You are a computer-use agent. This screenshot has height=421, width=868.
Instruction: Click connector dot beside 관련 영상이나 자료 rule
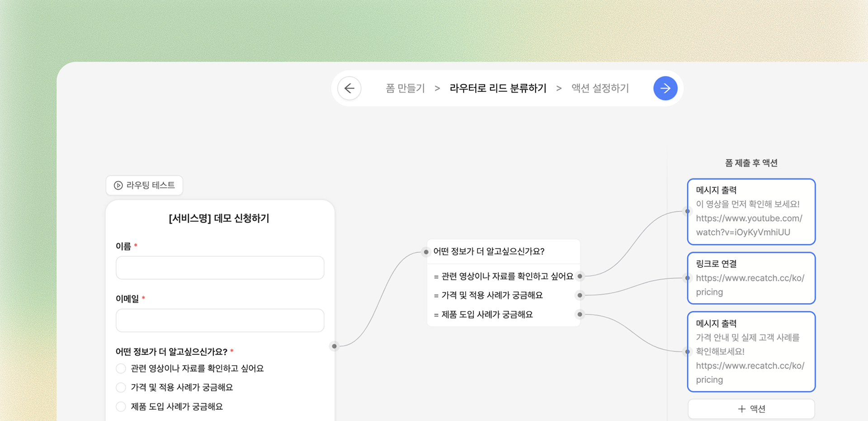coord(580,276)
